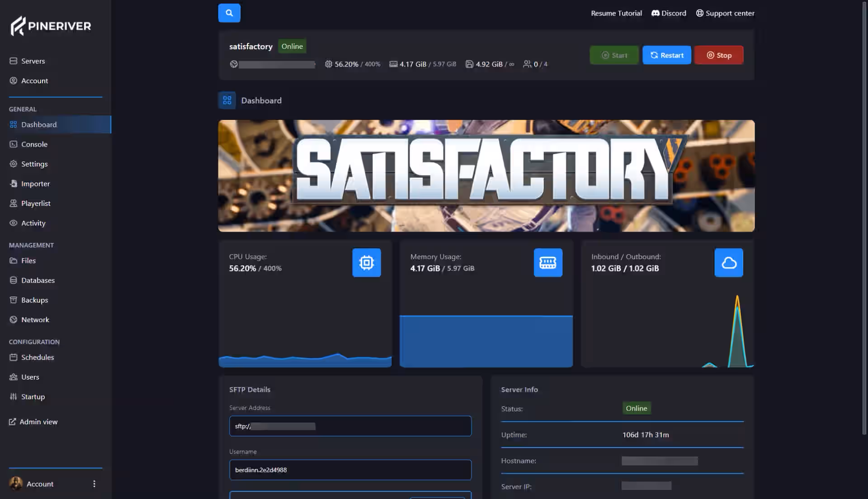Click the user avatar at sidebar bottom
868x499 pixels.
(x=16, y=483)
